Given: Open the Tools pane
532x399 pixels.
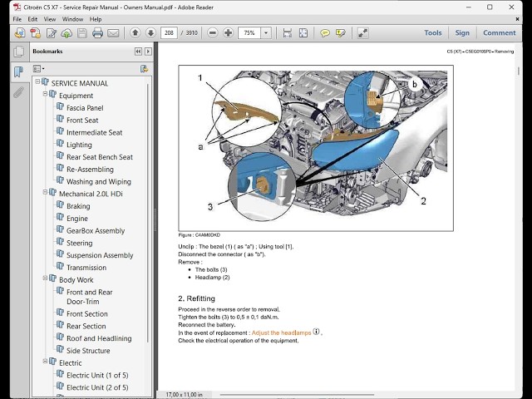Looking at the screenshot, I should click(433, 33).
